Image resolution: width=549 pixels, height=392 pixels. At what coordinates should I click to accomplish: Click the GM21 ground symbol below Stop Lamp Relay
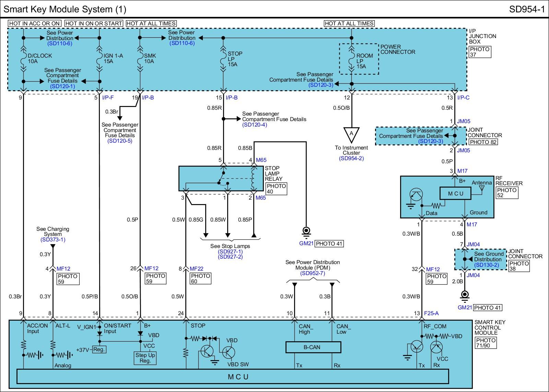point(306,232)
